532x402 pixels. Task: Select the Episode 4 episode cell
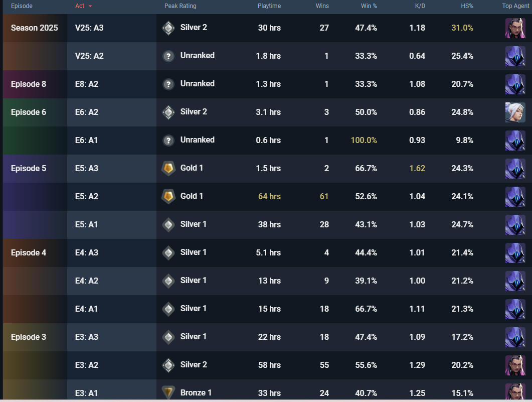tap(29, 252)
